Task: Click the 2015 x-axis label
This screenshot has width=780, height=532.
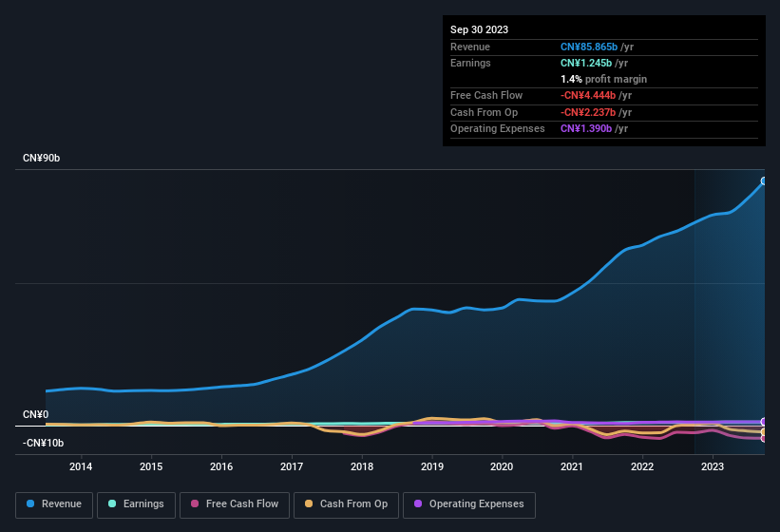Action: pyautogui.click(x=151, y=466)
